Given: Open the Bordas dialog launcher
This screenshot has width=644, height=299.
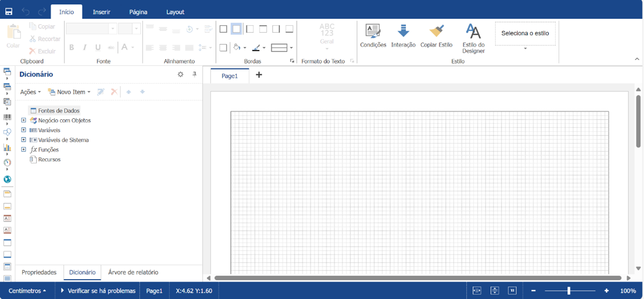Looking at the screenshot, I should coord(292,61).
